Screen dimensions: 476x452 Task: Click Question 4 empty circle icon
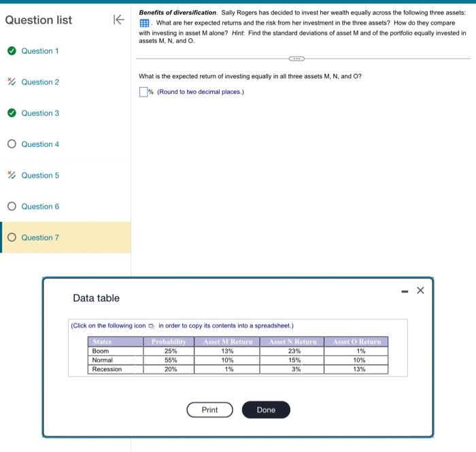pos(12,144)
